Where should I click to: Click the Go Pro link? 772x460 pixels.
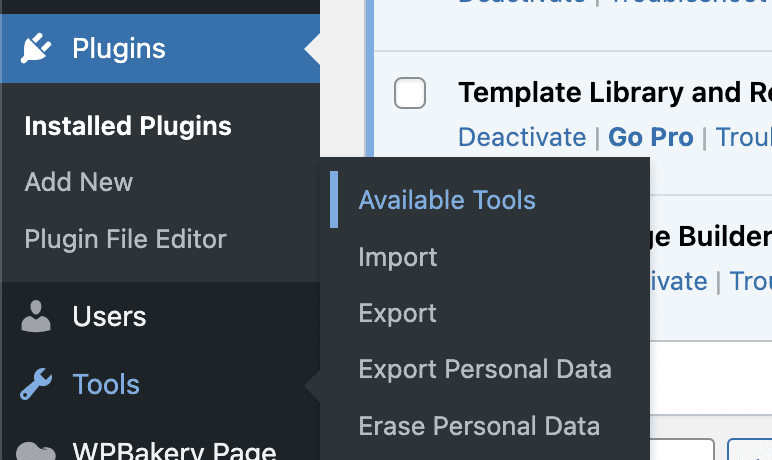tap(651, 137)
